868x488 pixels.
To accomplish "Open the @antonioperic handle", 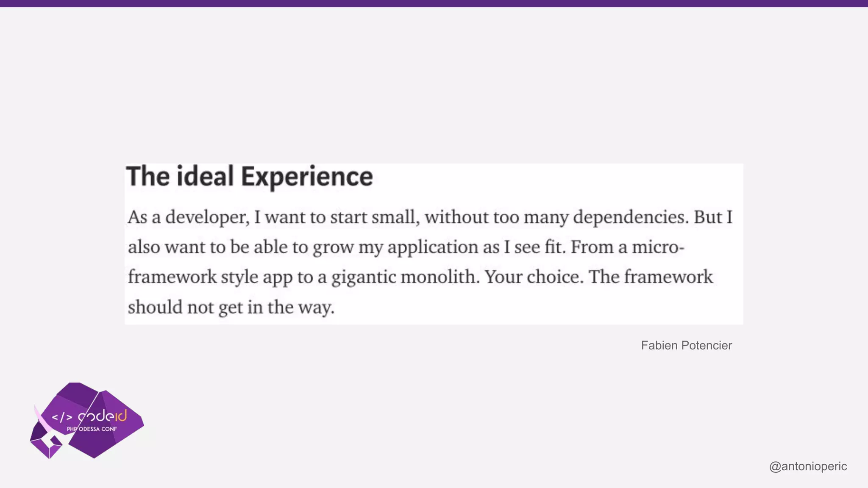I will point(808,466).
